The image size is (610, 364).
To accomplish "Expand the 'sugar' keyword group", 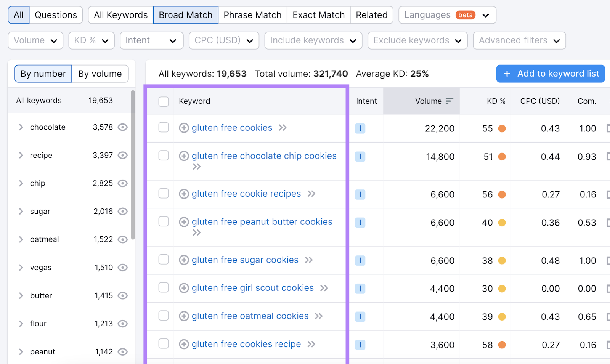I will pos(21,211).
